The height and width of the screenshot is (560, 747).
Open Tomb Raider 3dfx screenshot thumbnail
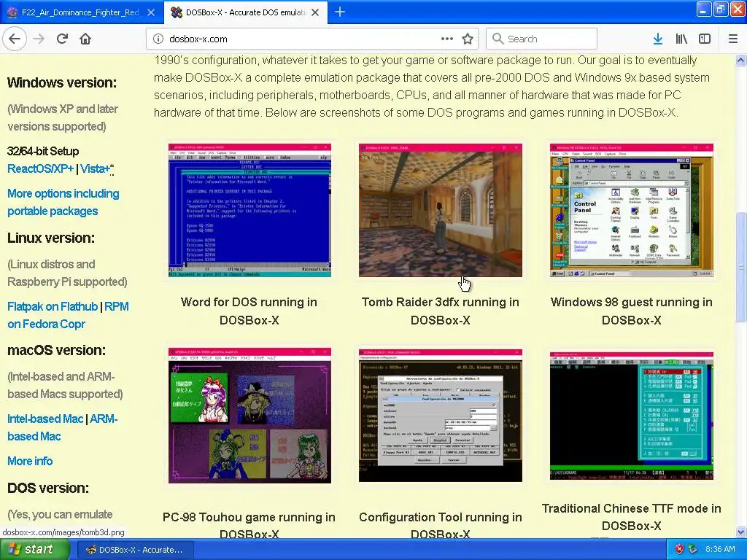(x=440, y=210)
